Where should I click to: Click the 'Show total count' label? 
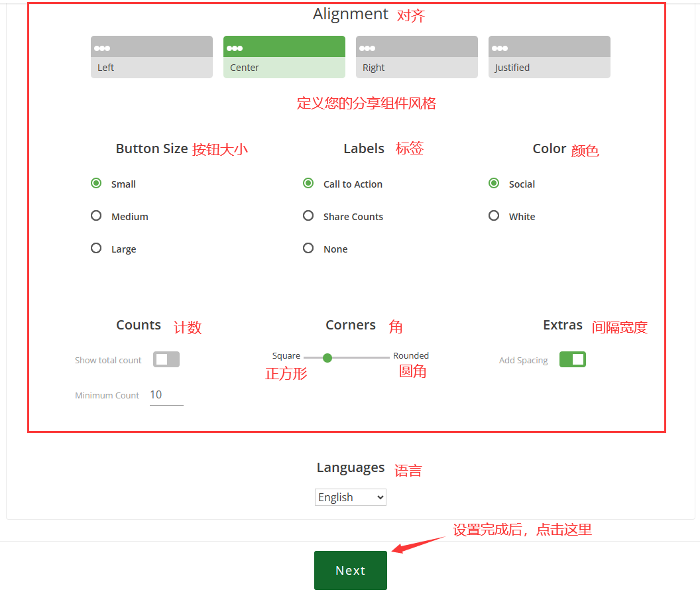pos(108,361)
